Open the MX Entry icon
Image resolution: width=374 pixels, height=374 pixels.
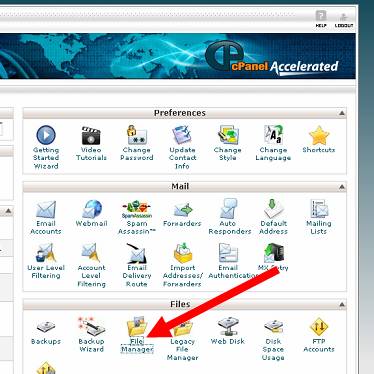pos(274,253)
